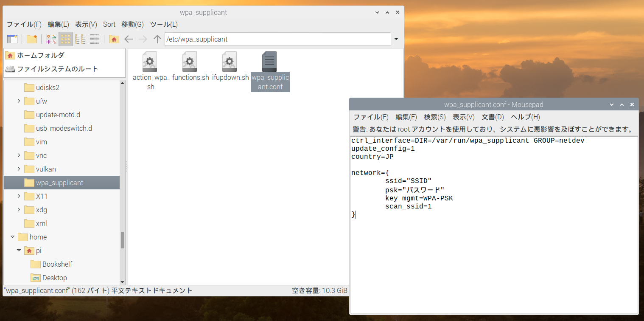This screenshot has height=321, width=644.
Task: Open Sort menu in file manager
Action: [x=109, y=24]
